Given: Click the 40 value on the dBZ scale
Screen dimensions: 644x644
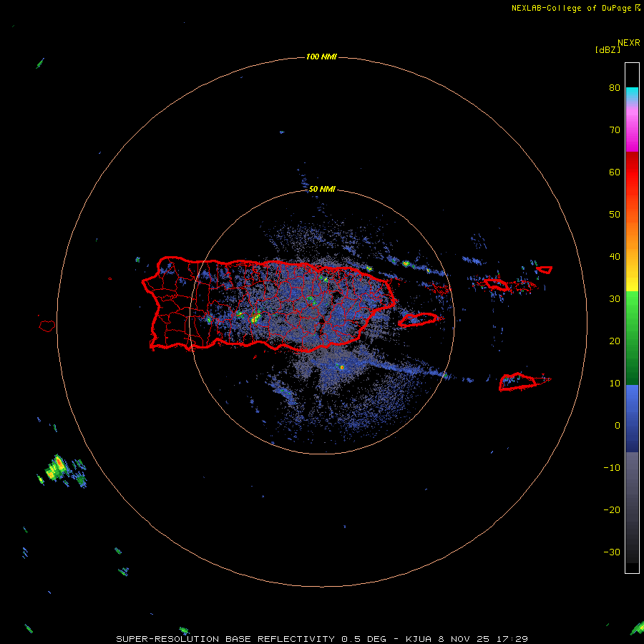Looking at the screenshot, I should (615, 257).
